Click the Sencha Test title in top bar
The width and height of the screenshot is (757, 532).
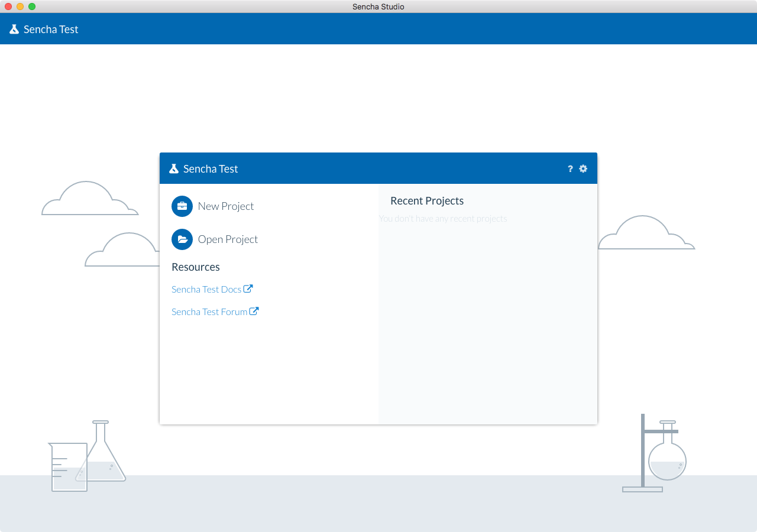[51, 30]
